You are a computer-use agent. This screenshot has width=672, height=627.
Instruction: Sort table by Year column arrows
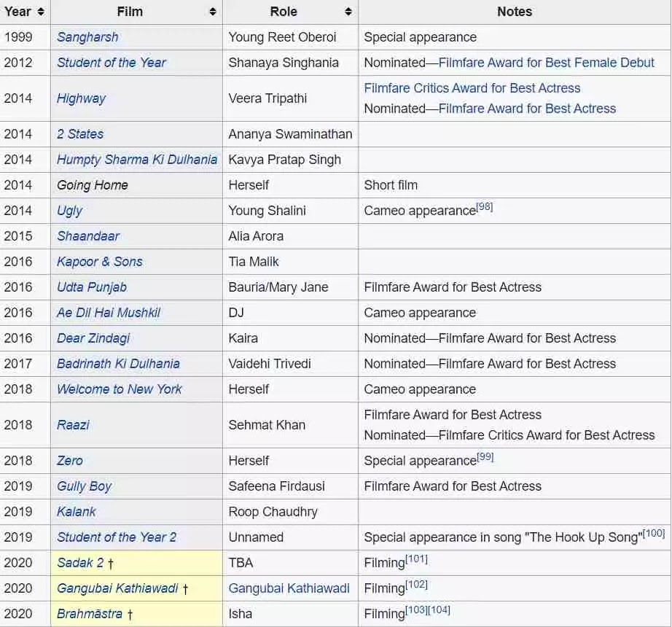point(41,12)
